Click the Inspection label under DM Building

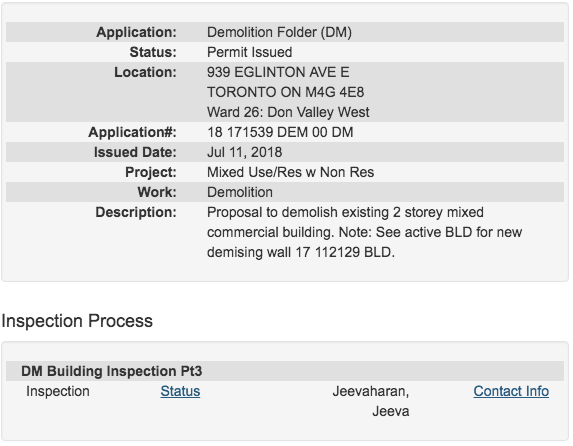[x=58, y=391]
